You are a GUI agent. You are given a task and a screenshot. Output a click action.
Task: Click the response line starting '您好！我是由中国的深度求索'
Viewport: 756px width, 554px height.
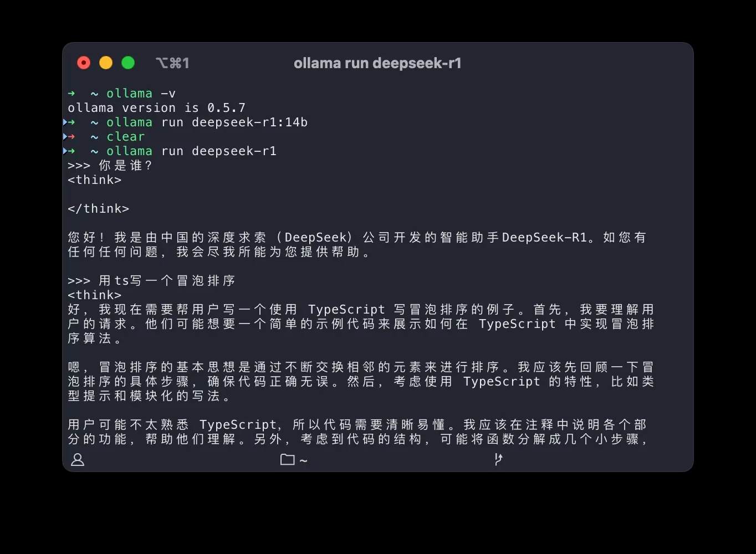click(357, 237)
